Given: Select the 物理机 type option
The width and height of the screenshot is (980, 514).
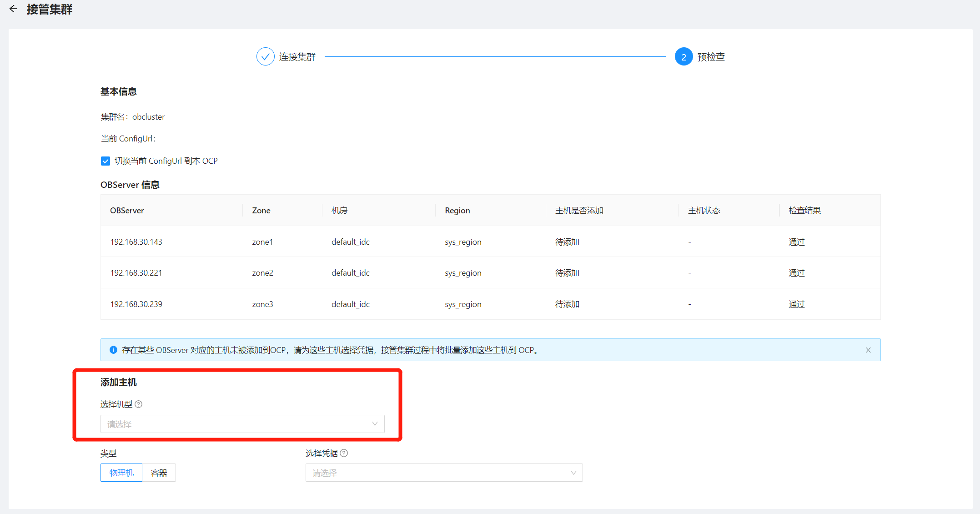Looking at the screenshot, I should [x=121, y=473].
